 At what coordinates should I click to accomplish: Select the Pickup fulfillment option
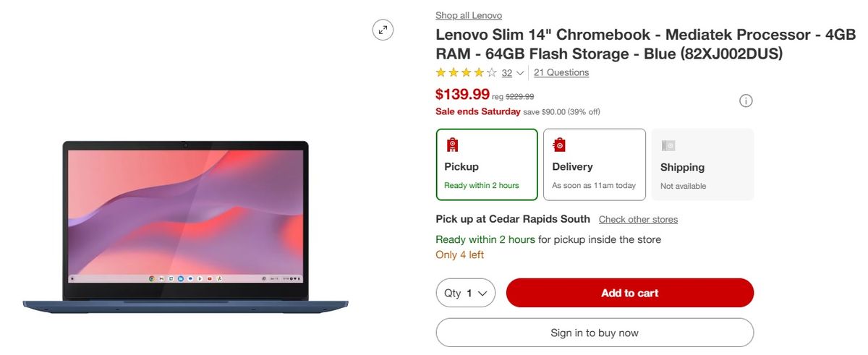point(487,164)
